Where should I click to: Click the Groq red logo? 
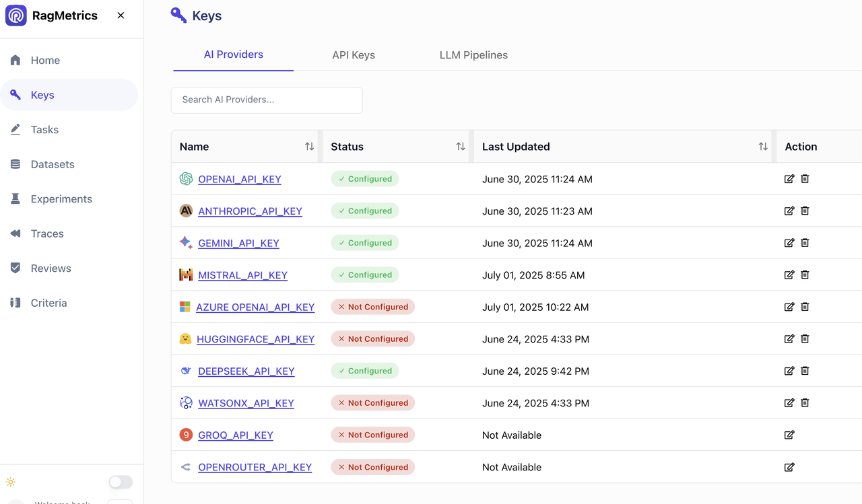click(x=186, y=435)
